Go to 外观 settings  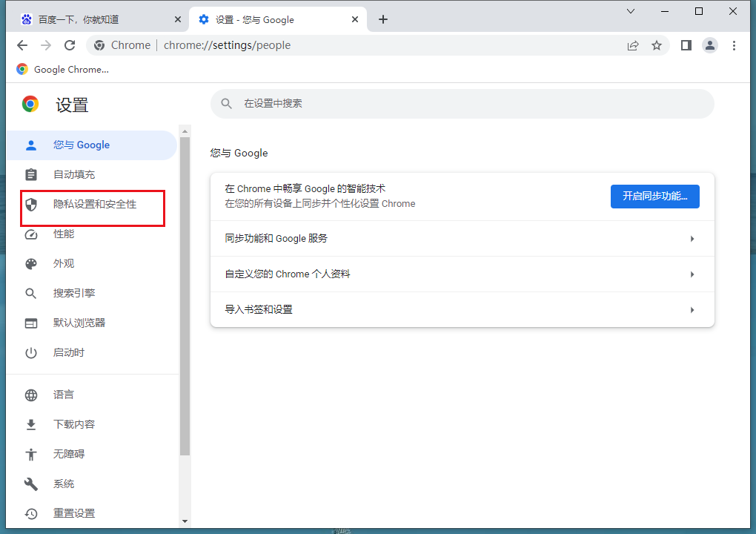(92, 264)
